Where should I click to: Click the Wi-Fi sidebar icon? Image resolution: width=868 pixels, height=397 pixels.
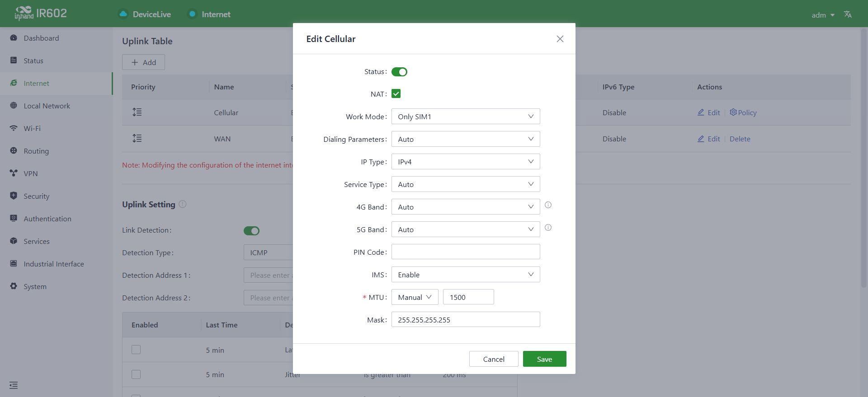pos(14,128)
